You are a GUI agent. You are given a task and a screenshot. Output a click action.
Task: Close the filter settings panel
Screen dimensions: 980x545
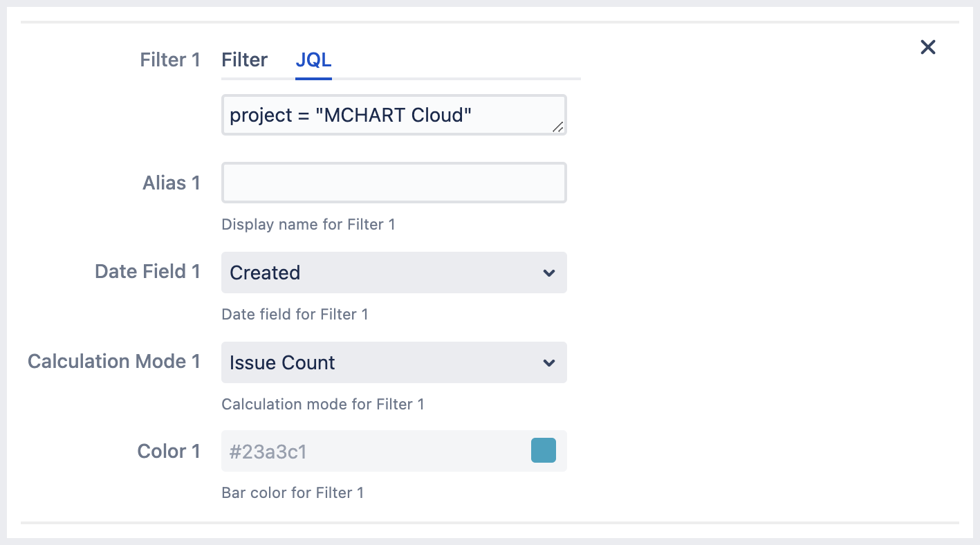(927, 47)
